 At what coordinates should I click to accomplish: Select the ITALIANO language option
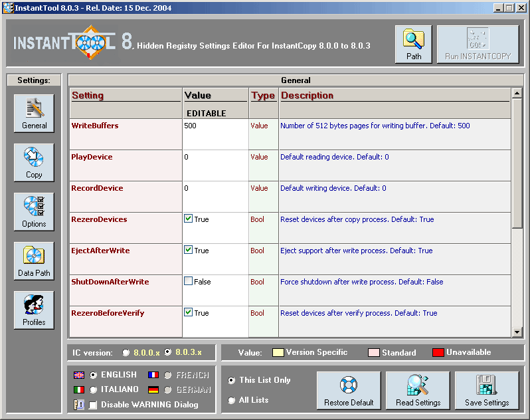(93, 389)
